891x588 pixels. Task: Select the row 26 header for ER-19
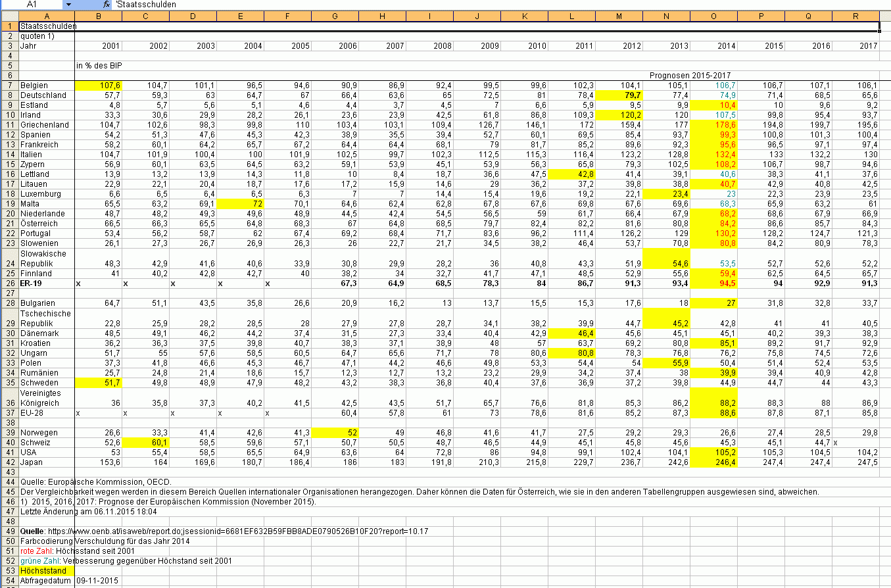(x=9, y=283)
